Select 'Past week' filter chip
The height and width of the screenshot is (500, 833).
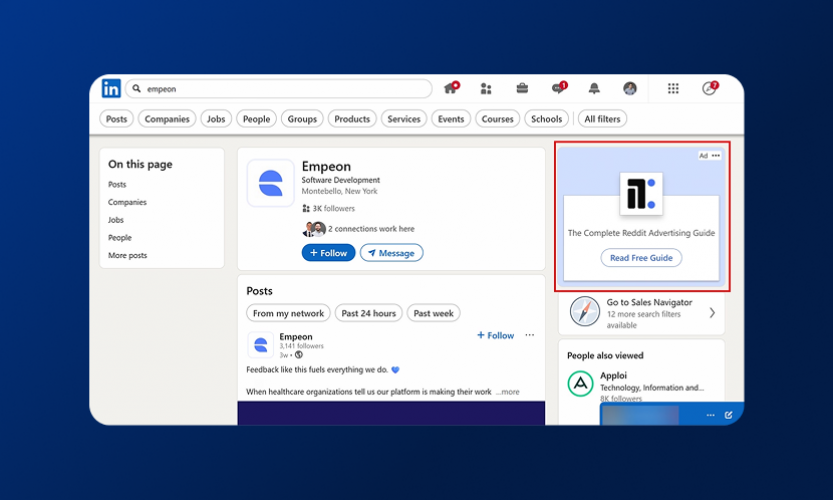434,313
